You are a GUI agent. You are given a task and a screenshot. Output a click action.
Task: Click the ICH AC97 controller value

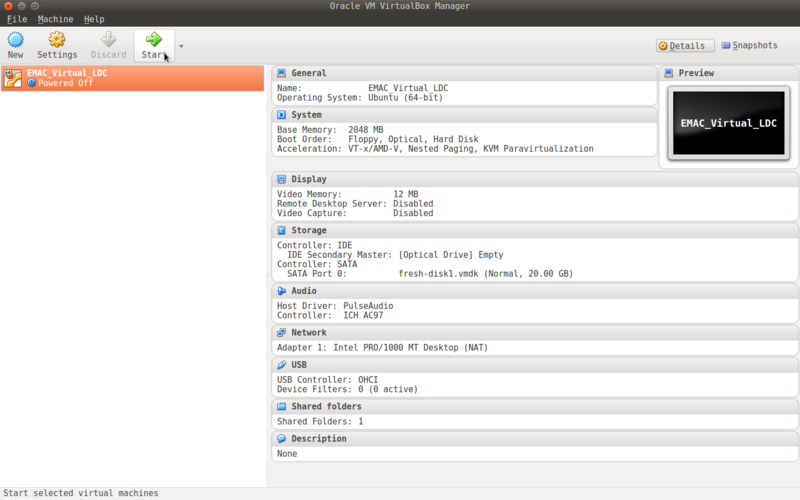(x=363, y=315)
